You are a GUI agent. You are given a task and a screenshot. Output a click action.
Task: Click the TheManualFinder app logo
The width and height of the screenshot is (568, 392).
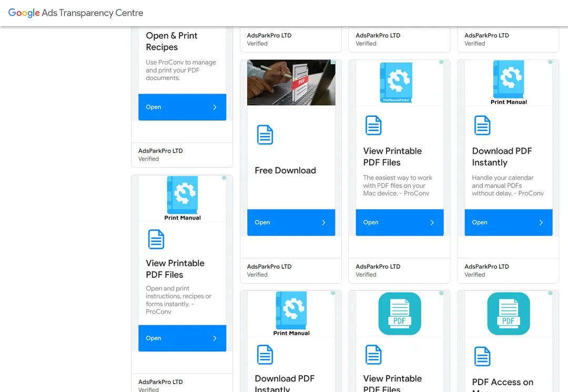[396, 83]
